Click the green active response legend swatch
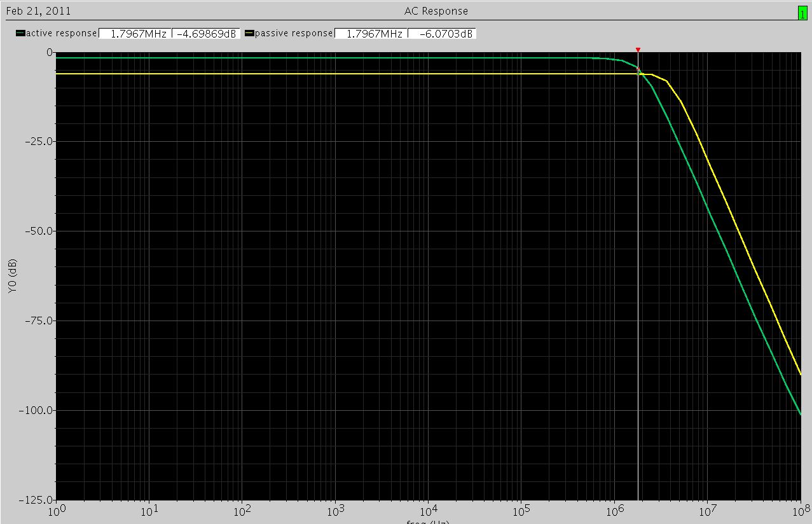This screenshot has height=524, width=812. pos(20,33)
